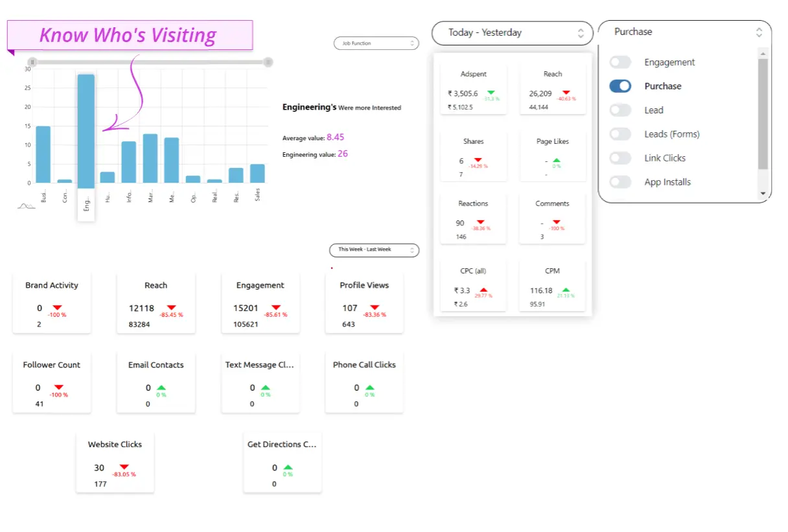
Task: Click the red arrow on the Profile Views card
Action: coord(375,307)
